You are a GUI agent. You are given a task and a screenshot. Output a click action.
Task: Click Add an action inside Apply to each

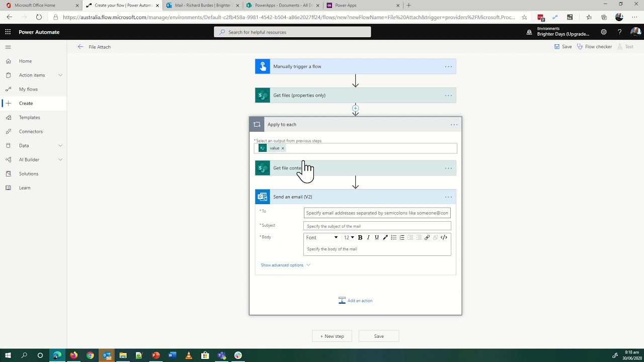pos(355,300)
